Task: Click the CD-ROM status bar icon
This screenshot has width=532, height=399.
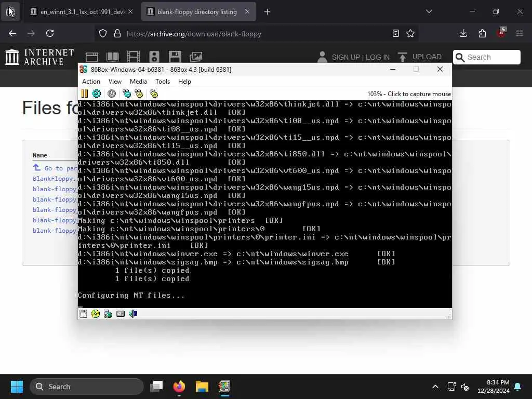Action: [x=96, y=314]
